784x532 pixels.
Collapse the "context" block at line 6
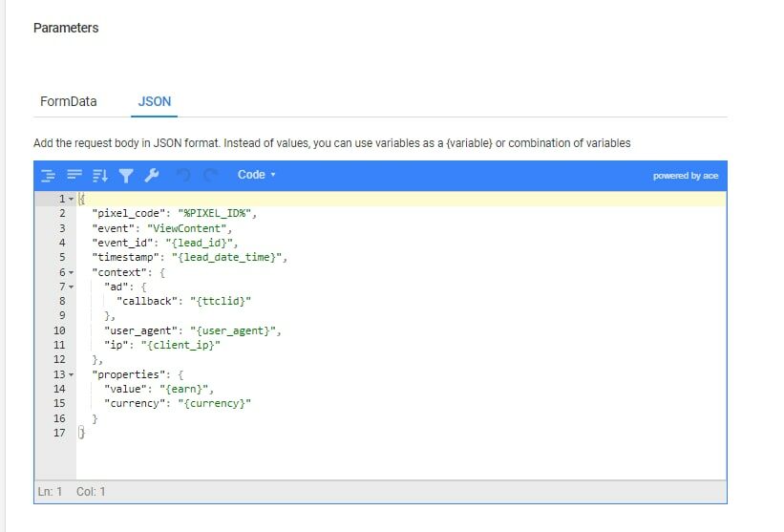[71, 272]
